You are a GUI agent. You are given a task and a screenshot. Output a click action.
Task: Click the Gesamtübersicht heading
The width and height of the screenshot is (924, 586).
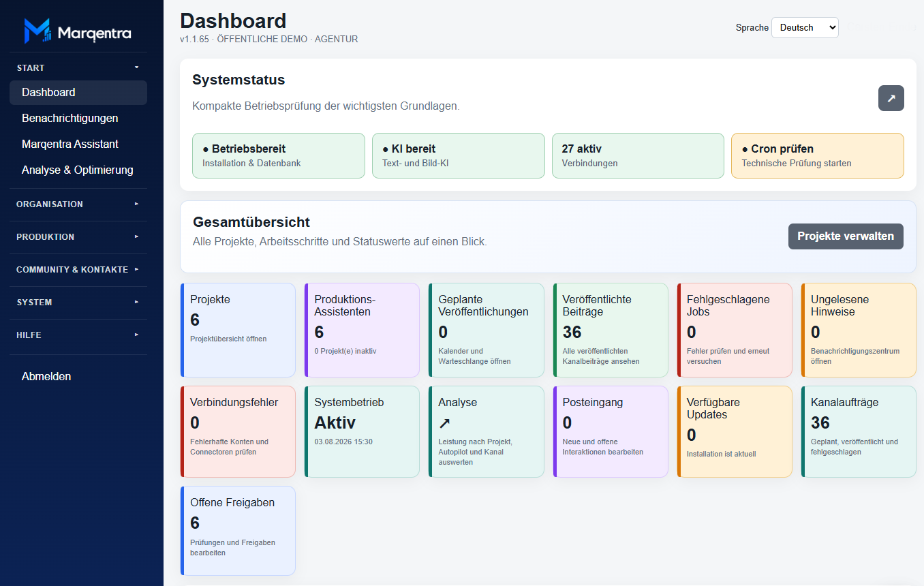click(x=251, y=222)
